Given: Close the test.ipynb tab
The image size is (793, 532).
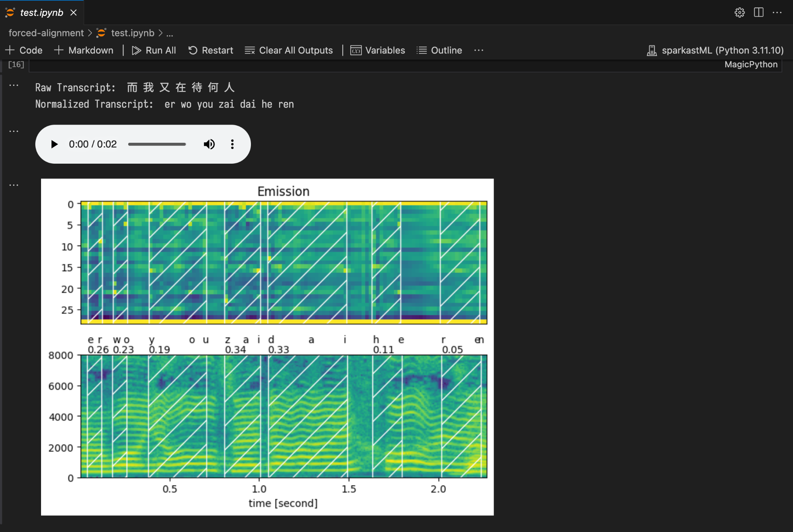Looking at the screenshot, I should [74, 13].
